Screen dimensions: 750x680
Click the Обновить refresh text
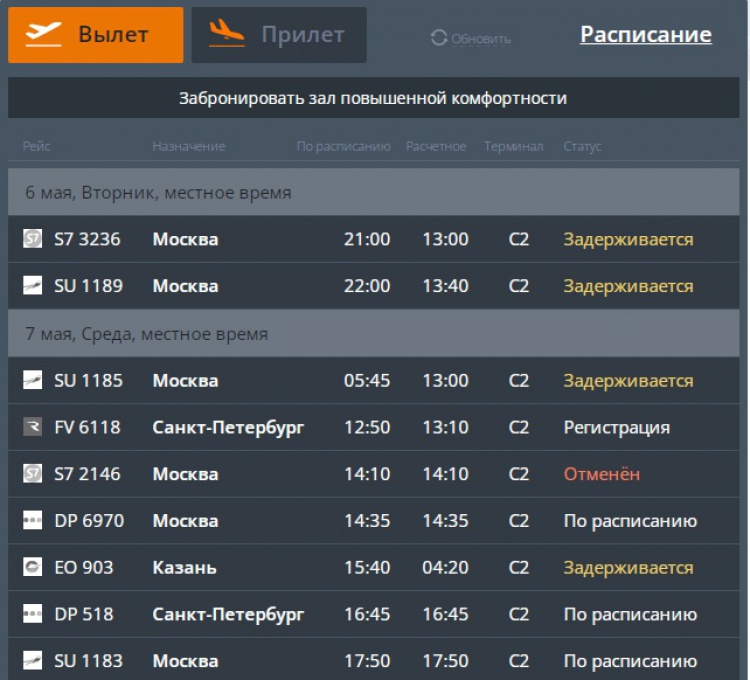pos(481,39)
